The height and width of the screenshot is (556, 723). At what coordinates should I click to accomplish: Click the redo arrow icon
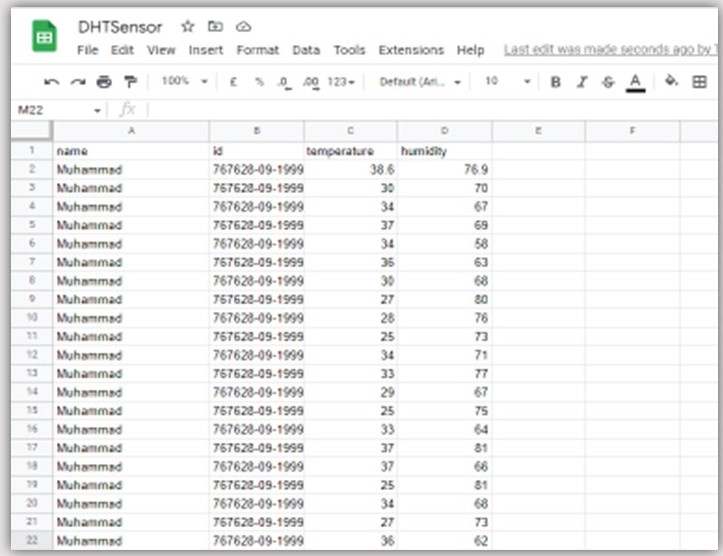(x=78, y=82)
